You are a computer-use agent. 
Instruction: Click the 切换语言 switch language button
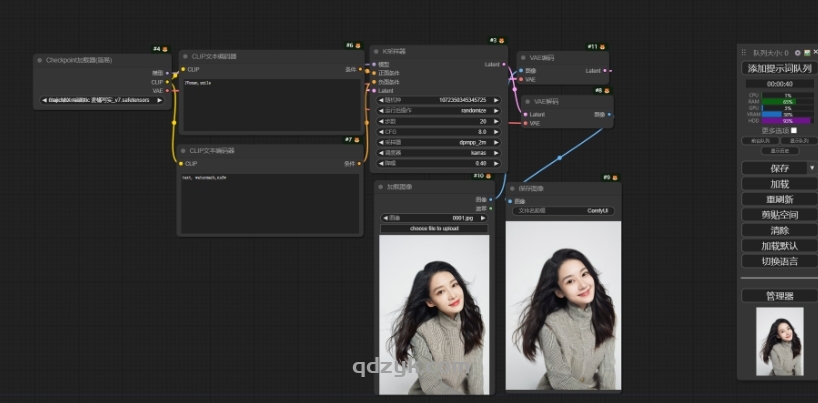point(779,261)
